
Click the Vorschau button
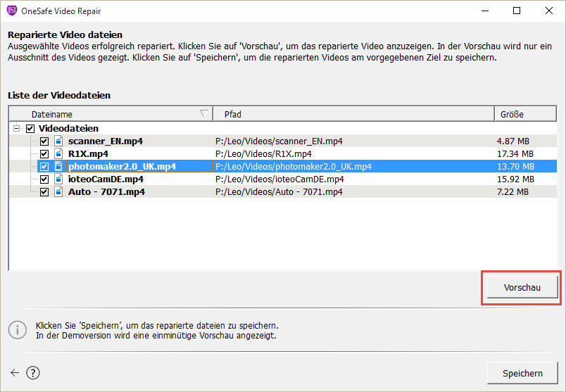tap(522, 287)
